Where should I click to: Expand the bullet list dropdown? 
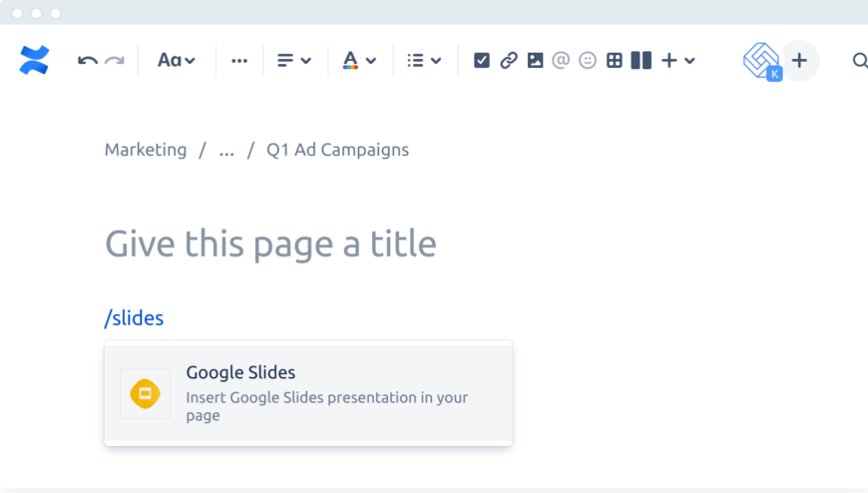click(x=424, y=61)
